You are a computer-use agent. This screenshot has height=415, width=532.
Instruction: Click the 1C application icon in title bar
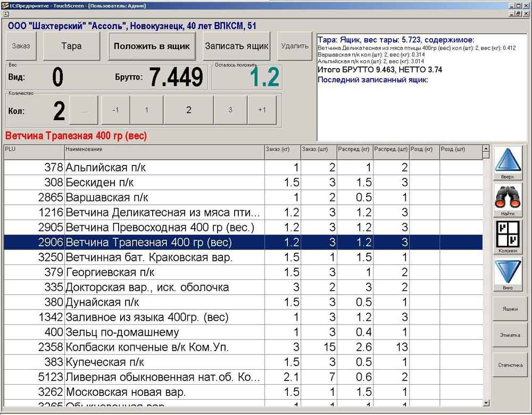pyautogui.click(x=5, y=5)
